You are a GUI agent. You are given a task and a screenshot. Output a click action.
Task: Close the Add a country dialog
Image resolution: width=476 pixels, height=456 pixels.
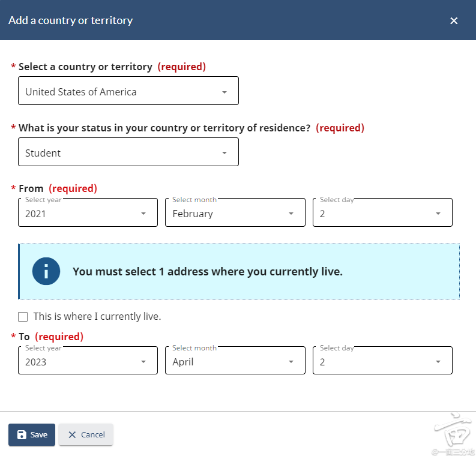click(x=454, y=21)
